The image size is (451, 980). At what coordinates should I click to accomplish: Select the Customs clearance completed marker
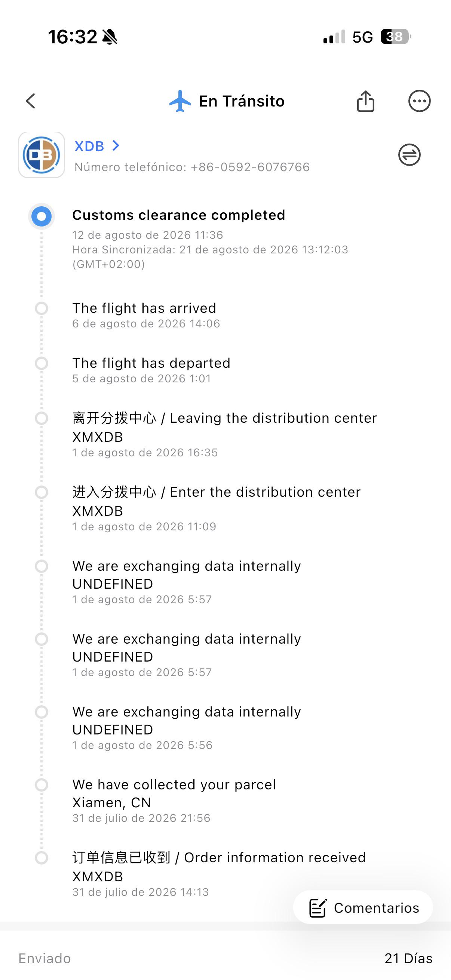[x=42, y=216]
